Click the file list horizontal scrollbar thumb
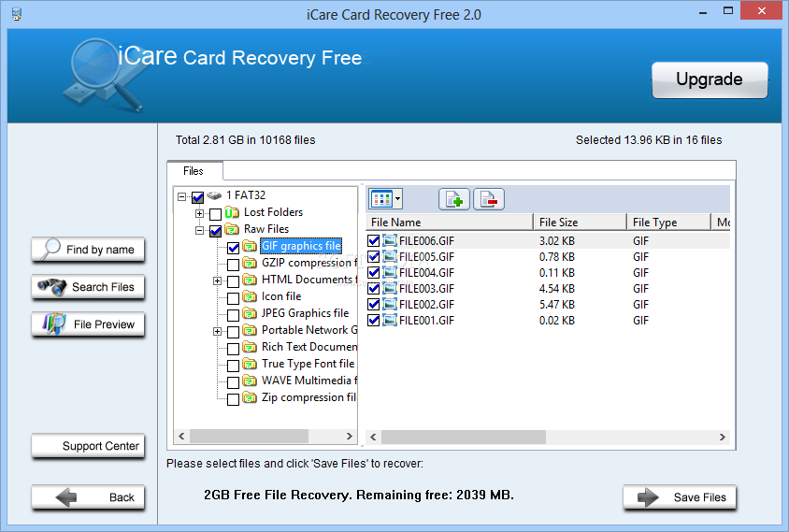Screen dimensions: 789x532 pyautogui.click(x=464, y=437)
